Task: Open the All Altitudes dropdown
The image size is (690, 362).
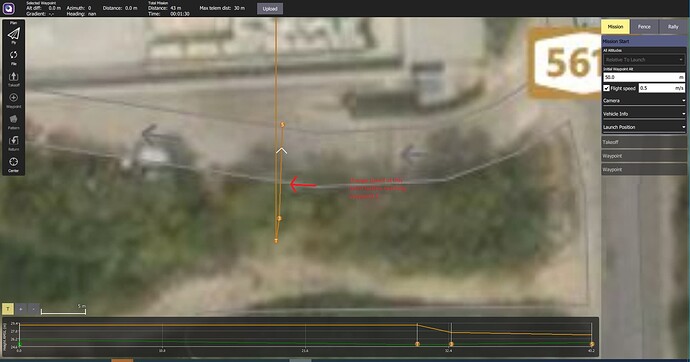Action: (644, 59)
